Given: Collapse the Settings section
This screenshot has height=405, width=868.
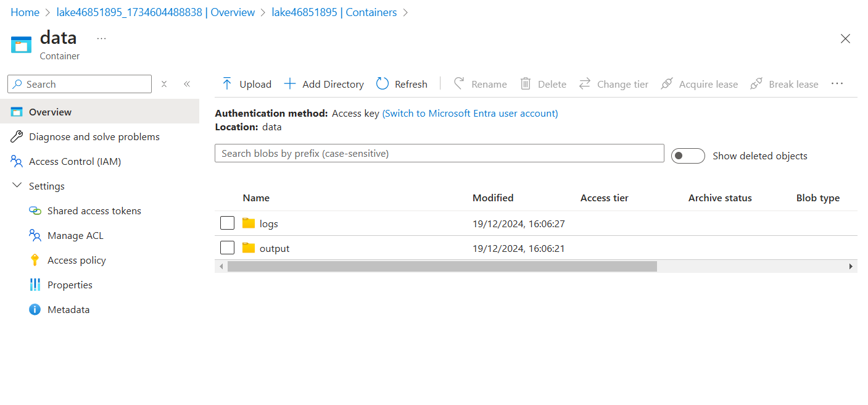Looking at the screenshot, I should click(17, 185).
